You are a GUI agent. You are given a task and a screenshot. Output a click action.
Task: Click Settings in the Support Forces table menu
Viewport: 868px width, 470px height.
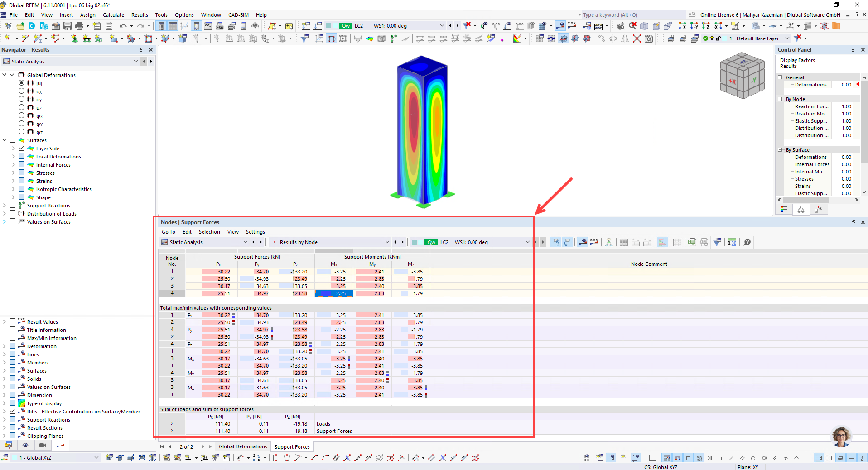[x=255, y=232]
